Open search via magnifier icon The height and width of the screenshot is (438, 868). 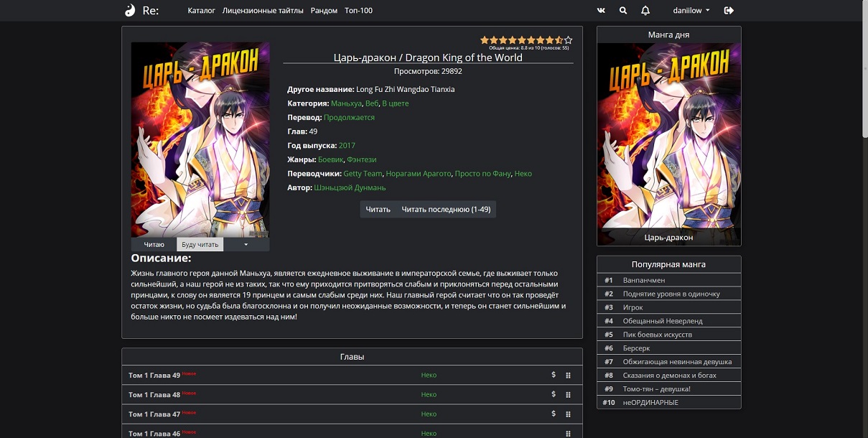pos(623,10)
